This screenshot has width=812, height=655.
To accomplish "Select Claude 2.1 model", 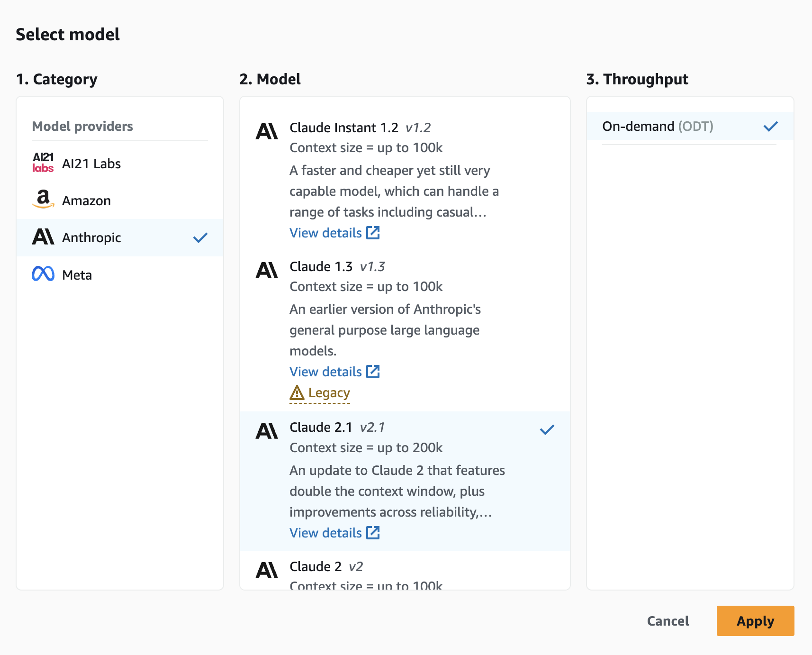I will 405,481.
